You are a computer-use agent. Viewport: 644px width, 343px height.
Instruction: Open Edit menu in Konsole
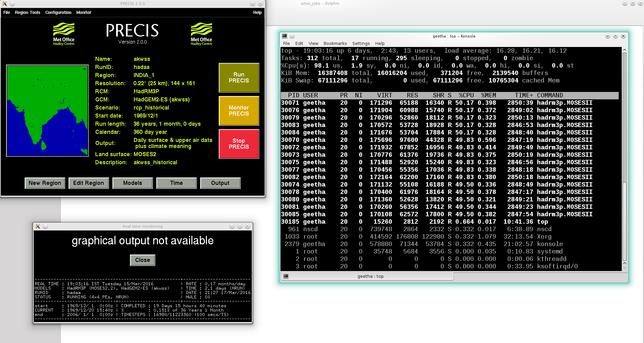299,44
